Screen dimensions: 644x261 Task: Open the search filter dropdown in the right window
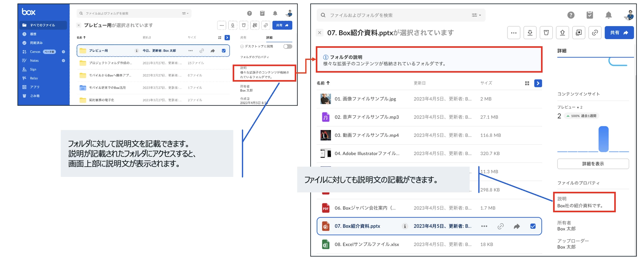[476, 15]
